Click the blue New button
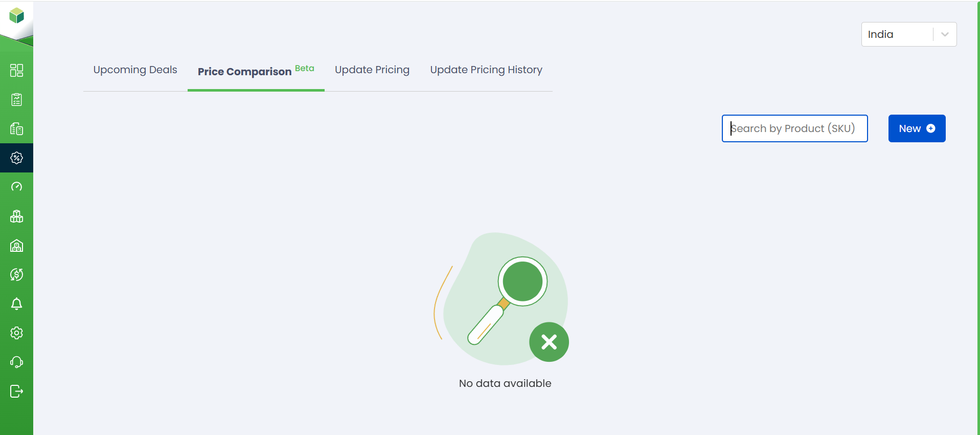Image resolution: width=980 pixels, height=435 pixels. click(917, 128)
